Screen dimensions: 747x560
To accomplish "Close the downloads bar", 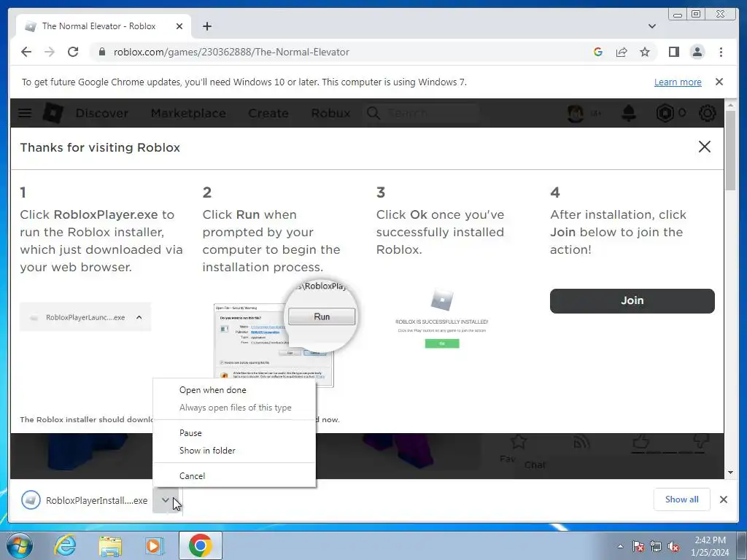I will pos(723,499).
